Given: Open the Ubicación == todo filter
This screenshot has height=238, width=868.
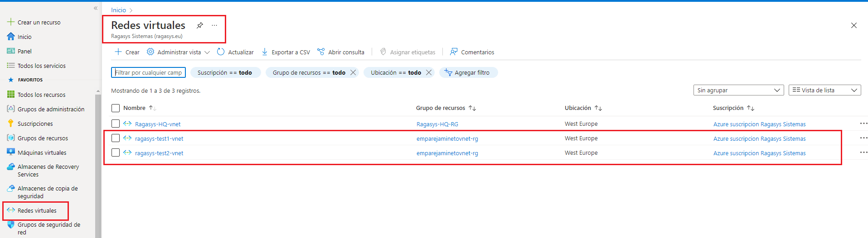Looking at the screenshot, I should click(x=396, y=72).
